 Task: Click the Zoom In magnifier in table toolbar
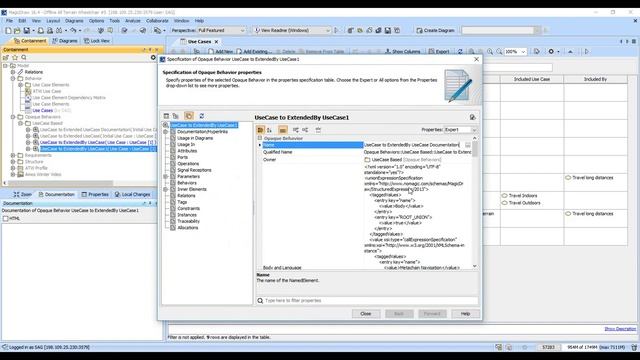click(490, 52)
